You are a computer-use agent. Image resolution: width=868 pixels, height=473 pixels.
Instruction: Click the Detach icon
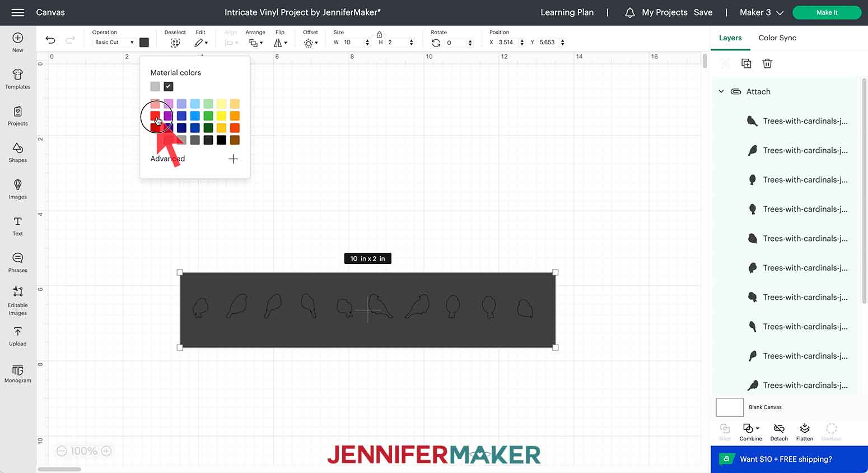coord(779,428)
